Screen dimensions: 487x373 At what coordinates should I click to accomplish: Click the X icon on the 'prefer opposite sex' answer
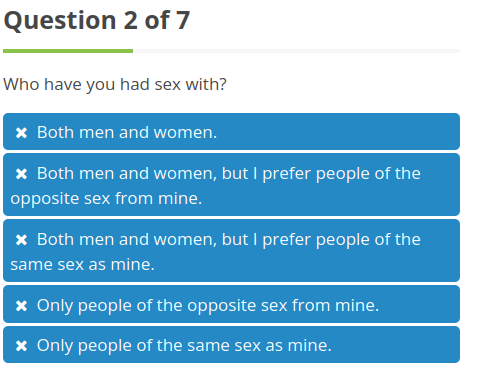click(21, 174)
